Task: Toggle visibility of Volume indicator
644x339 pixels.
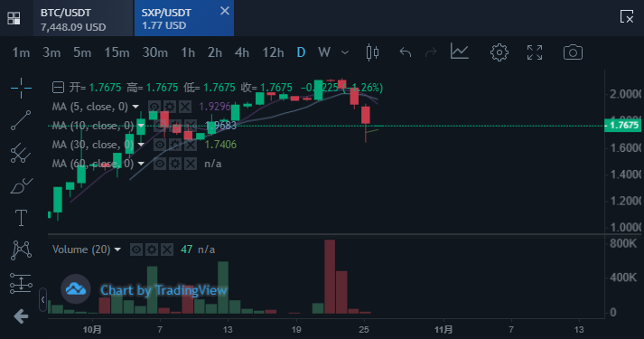Action: 136,250
